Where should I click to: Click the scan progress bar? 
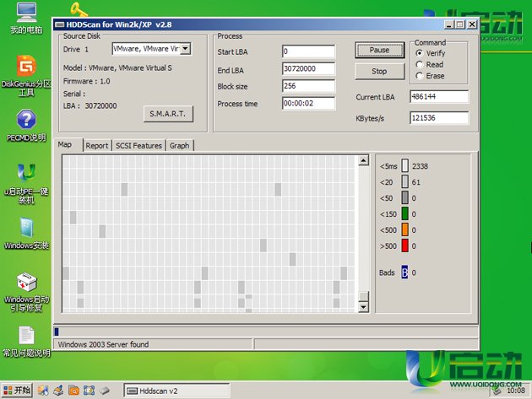click(x=266, y=332)
